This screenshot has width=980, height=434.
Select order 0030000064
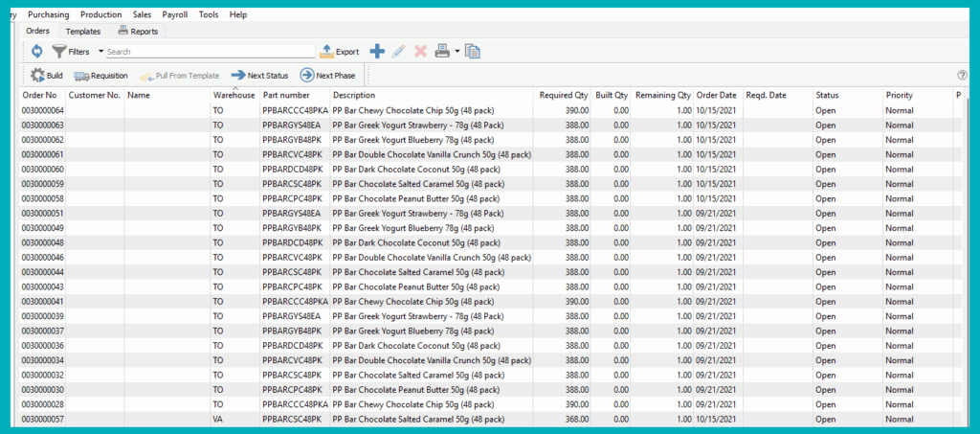pos(490,111)
